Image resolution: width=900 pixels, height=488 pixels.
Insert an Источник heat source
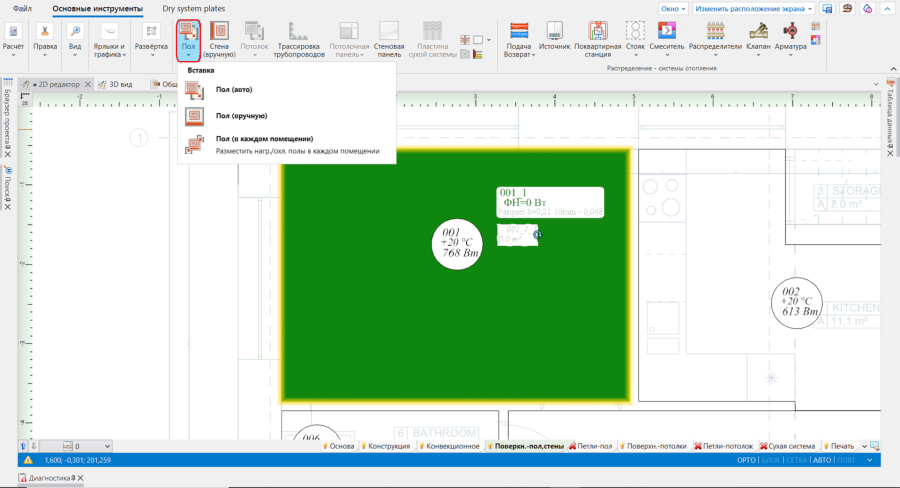554,37
